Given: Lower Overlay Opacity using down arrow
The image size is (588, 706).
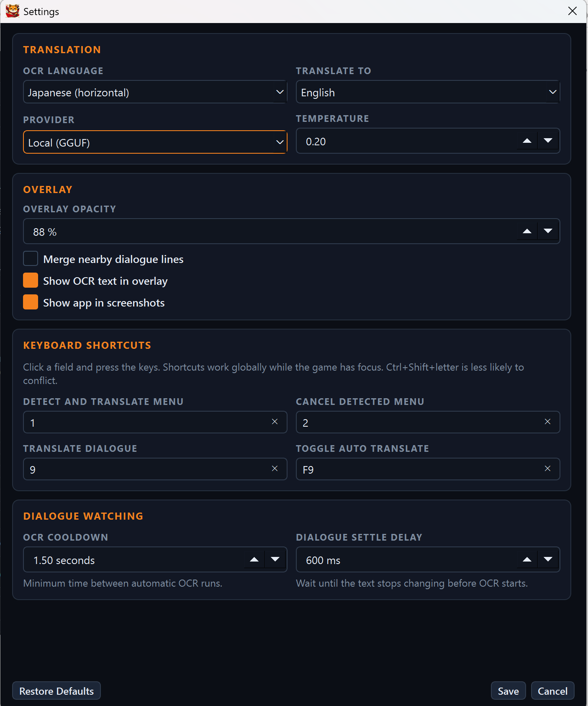Looking at the screenshot, I should pos(548,231).
